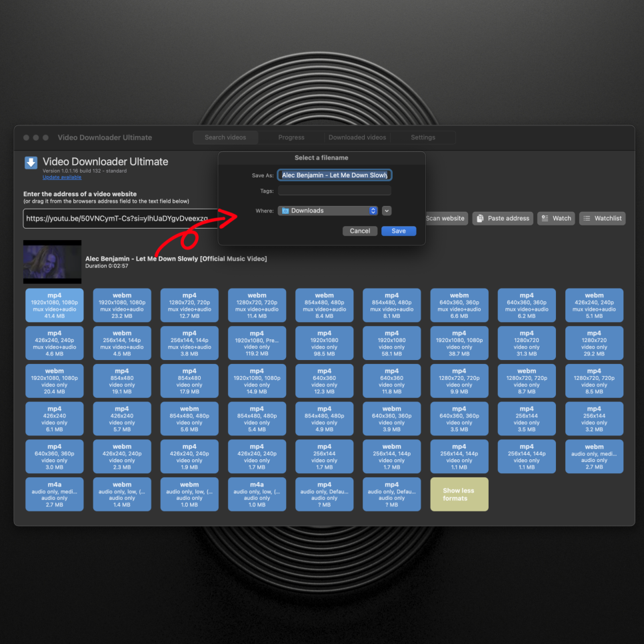Image resolution: width=644 pixels, height=644 pixels.
Task: Click the video URL address field
Action: point(121,219)
